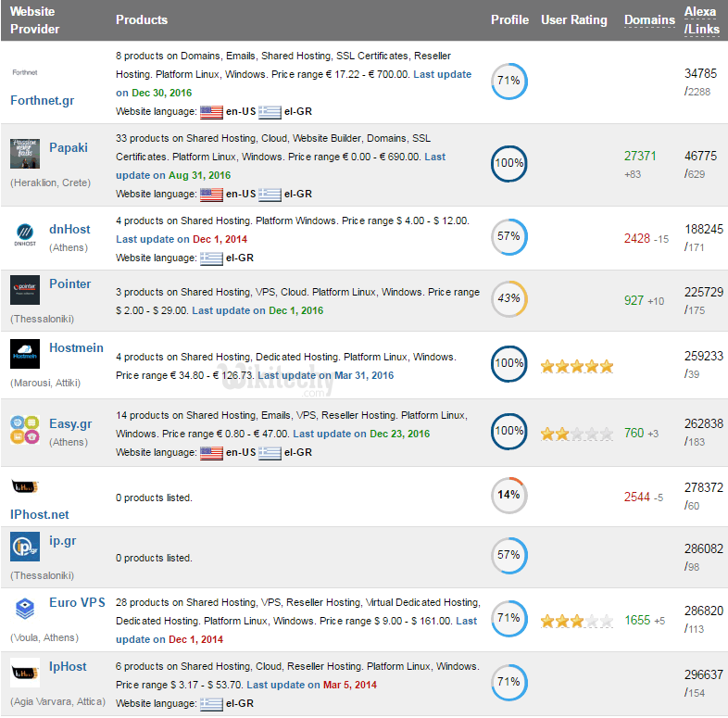Click the US flag in Forthnet row
The width and height of the screenshot is (728, 718).
(x=211, y=112)
